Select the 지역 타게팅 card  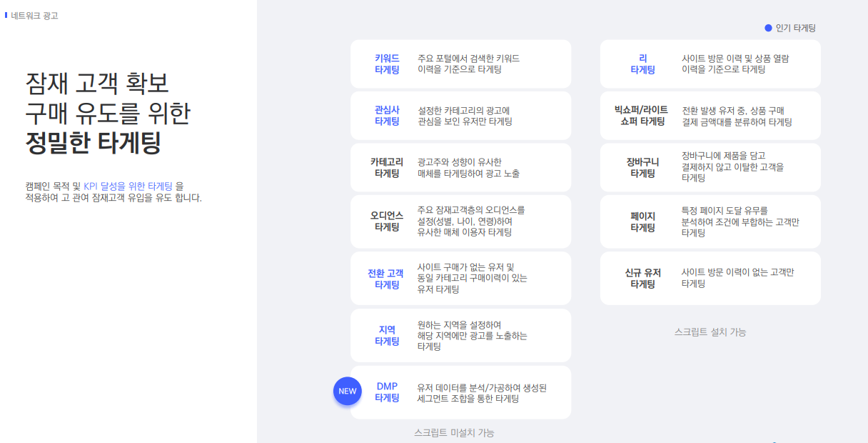(460, 335)
